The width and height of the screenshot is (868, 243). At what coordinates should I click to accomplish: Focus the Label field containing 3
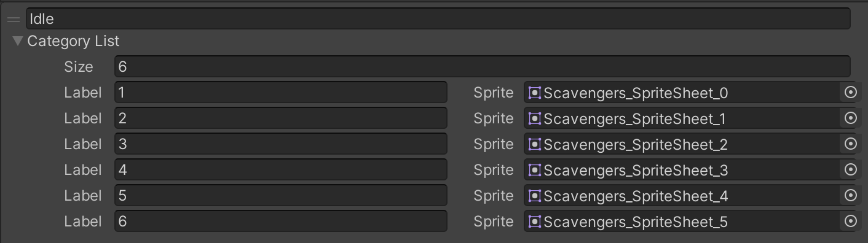click(x=281, y=144)
